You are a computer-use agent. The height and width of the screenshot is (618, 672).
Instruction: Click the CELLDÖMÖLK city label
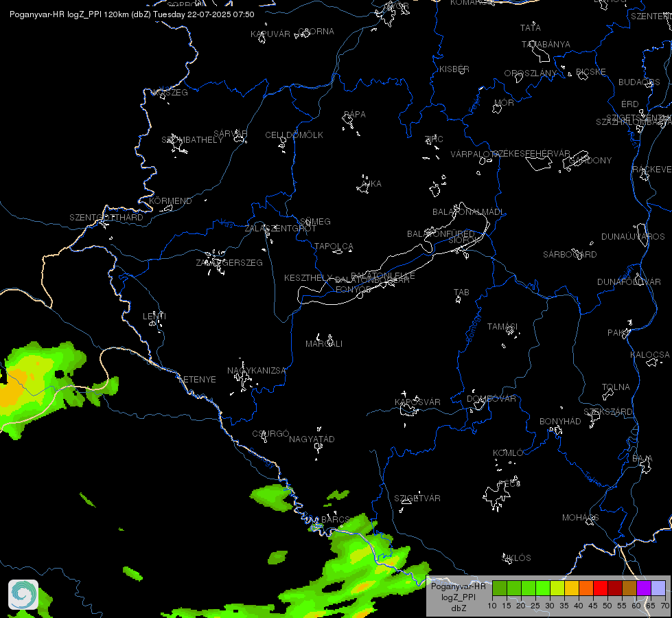(294, 135)
